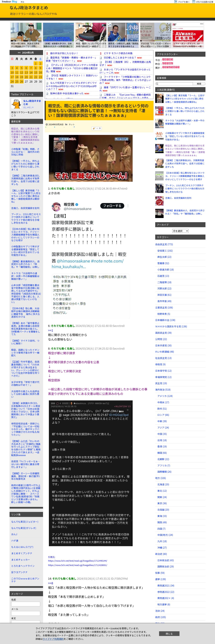
Task: Select calendar date 26
Action: point(22,81)
